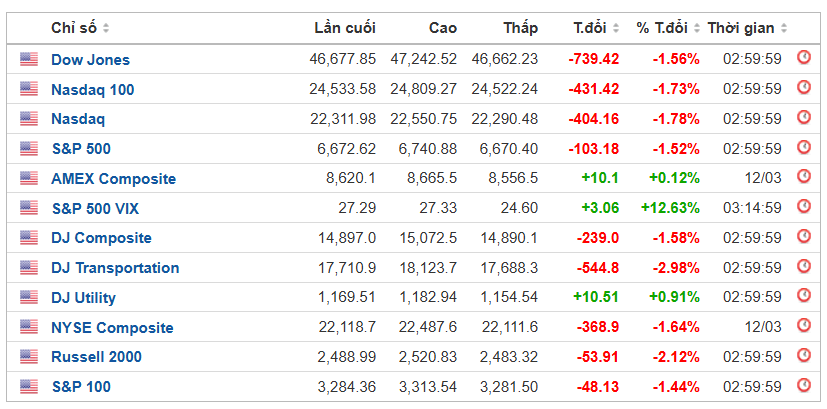
Task: Click the clock icon in S&P 500 VIX row
Action: tap(803, 208)
